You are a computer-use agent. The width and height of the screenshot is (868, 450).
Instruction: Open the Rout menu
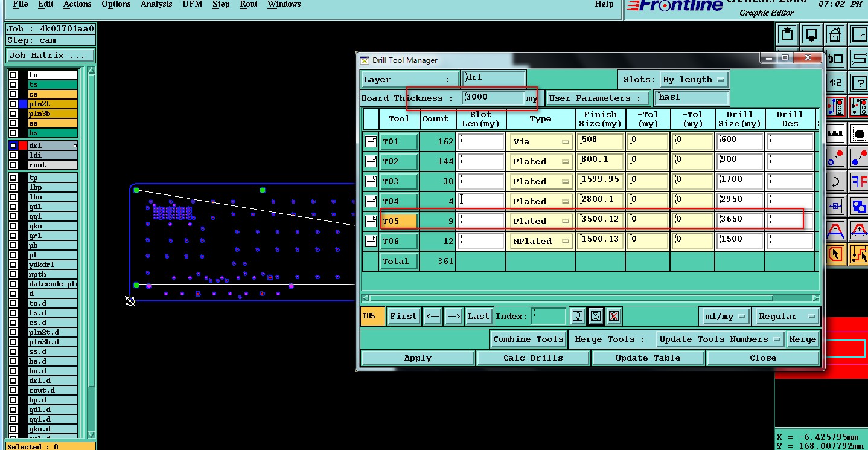pyautogui.click(x=249, y=4)
